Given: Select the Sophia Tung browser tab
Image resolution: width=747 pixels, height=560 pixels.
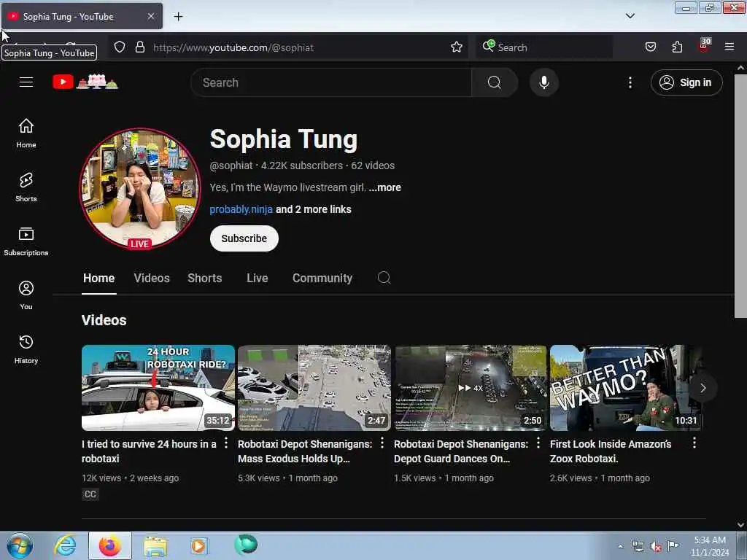Looking at the screenshot, I should pos(82,16).
